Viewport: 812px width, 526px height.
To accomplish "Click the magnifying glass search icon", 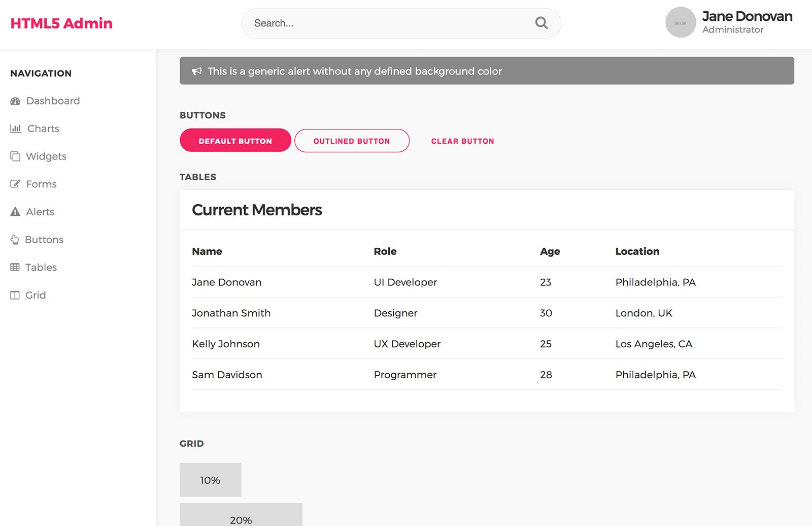I will (541, 23).
